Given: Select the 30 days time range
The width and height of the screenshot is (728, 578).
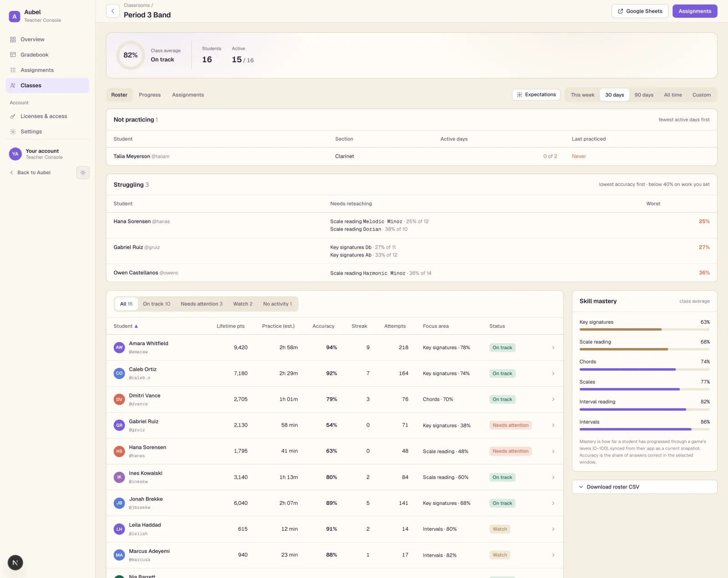Looking at the screenshot, I should [614, 95].
